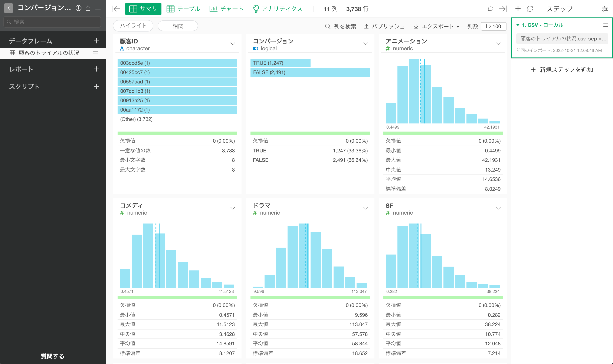Click the back arrow button in sidebar header
The image size is (613, 364).
[8, 8]
